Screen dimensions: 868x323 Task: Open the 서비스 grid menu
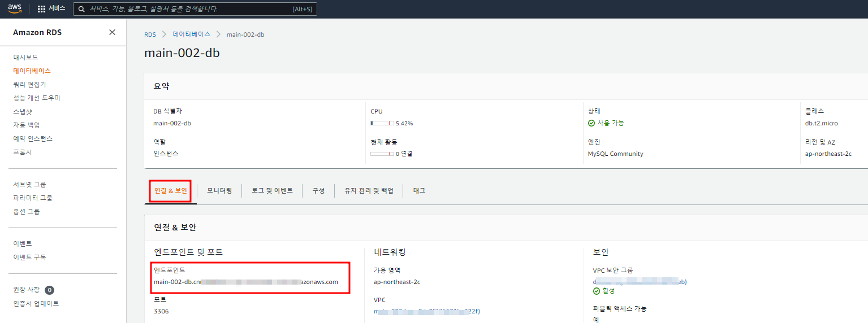(51, 8)
